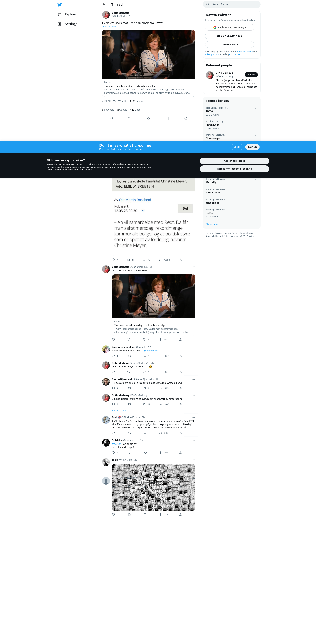This screenshot has height=644, width=316.
Task: Click the Twitter bird logo
Action: click(59, 4)
